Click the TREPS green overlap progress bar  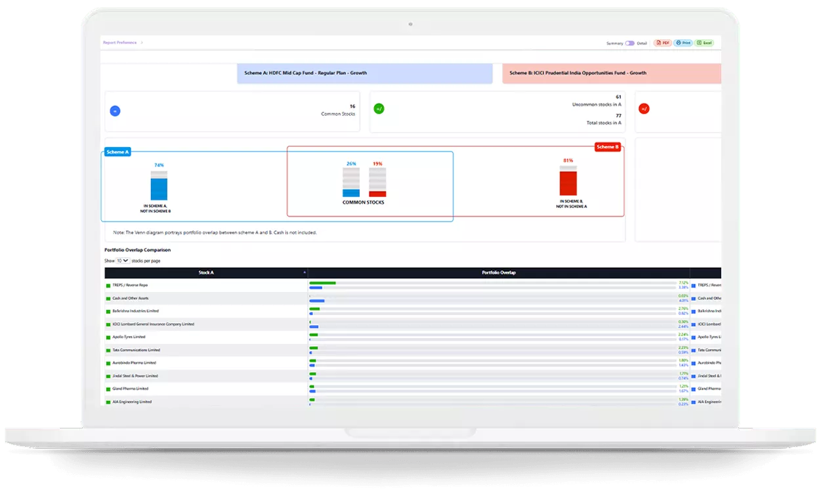tap(323, 283)
